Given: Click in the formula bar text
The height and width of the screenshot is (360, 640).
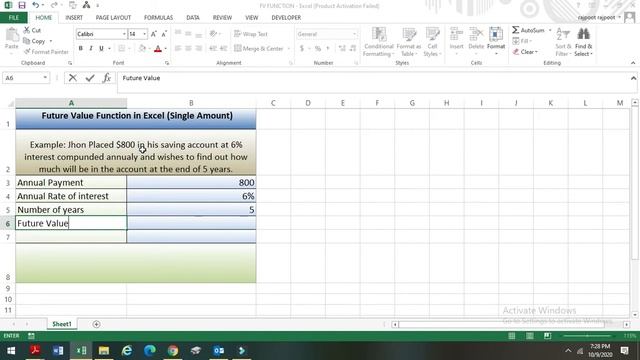Looking at the screenshot, I should click(x=141, y=78).
